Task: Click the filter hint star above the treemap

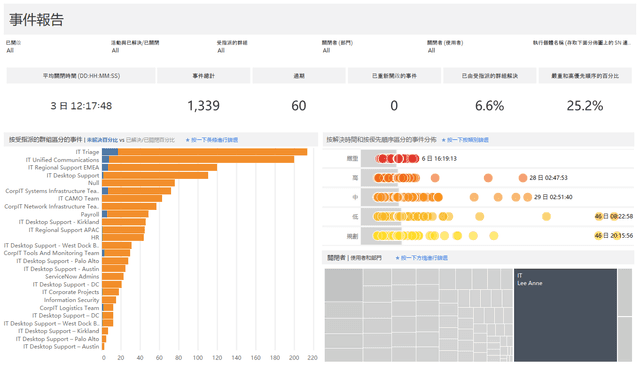Action: (x=398, y=258)
